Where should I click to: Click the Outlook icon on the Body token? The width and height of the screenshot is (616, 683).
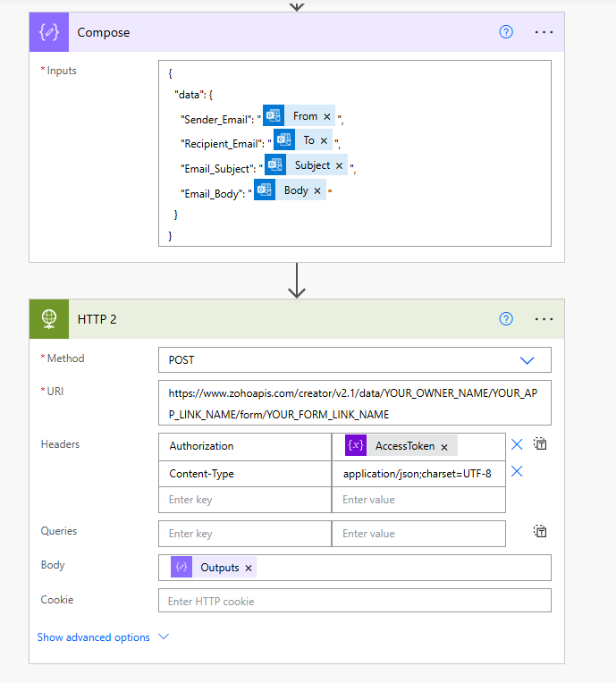(265, 190)
